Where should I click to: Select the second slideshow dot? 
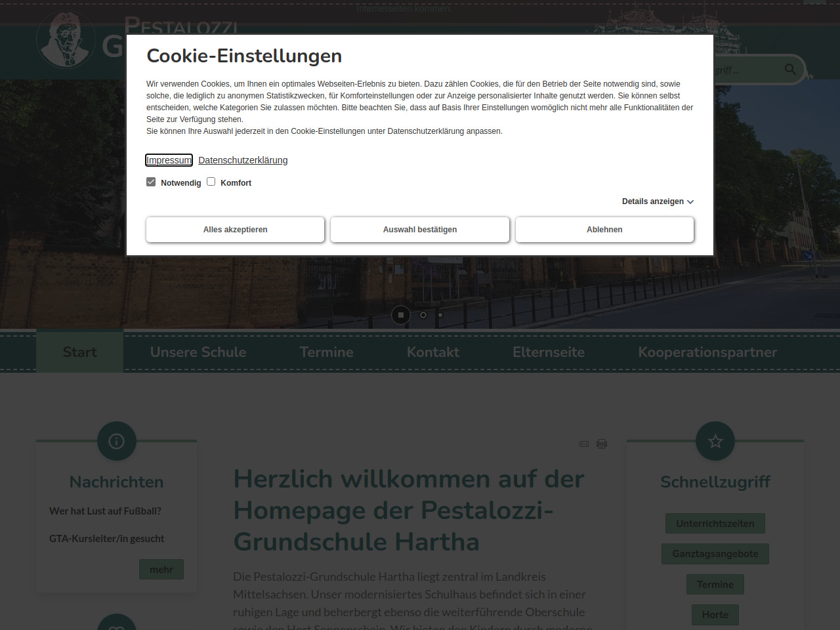point(423,315)
